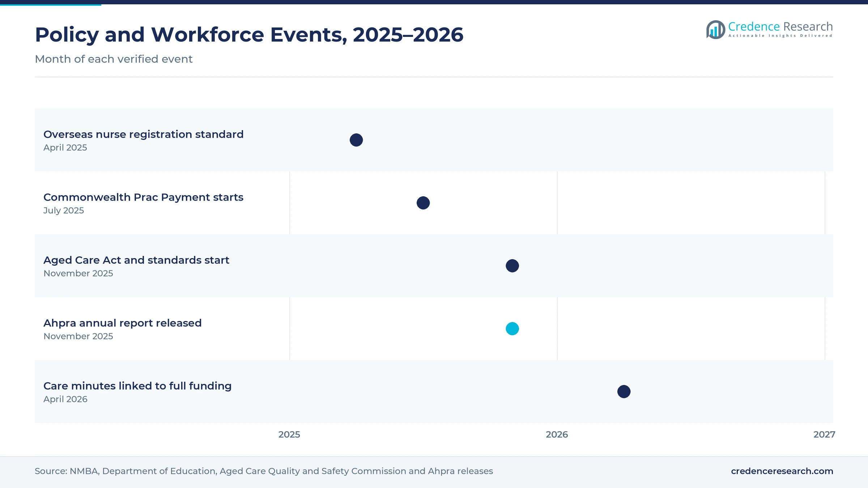Click the 'Commonwealth Prac Payment starts' label
The width and height of the screenshot is (868, 488).
(x=144, y=197)
